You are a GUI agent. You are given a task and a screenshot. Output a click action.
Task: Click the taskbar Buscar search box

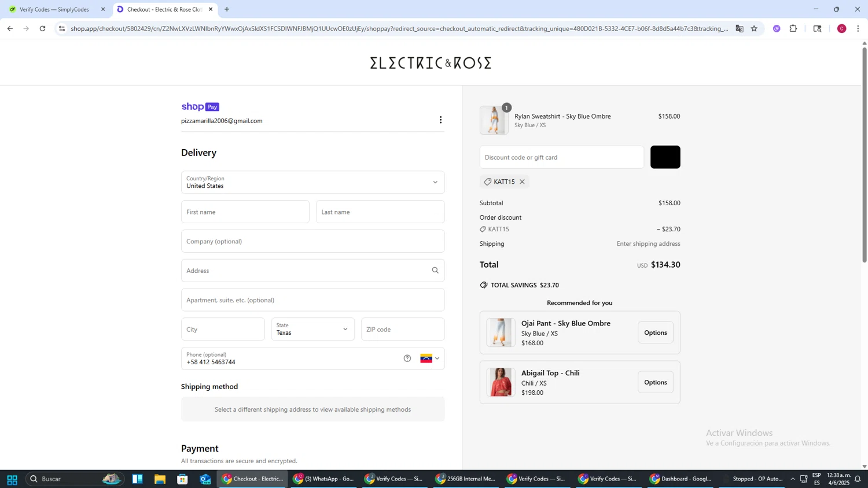click(x=75, y=479)
